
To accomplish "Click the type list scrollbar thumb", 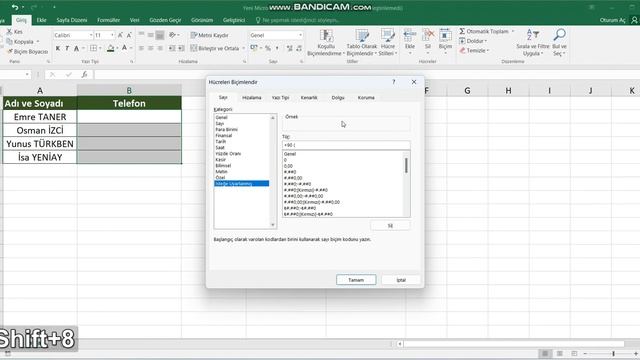I will (x=406, y=166).
